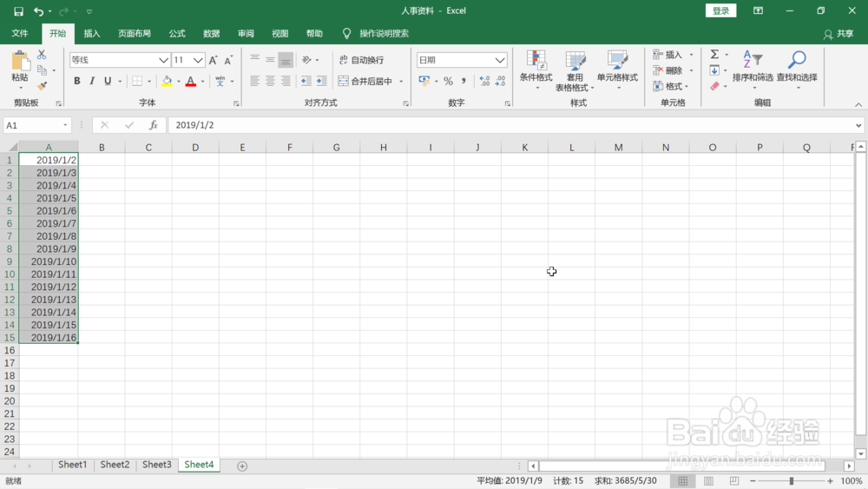The width and height of the screenshot is (868, 489).
Task: Switch to the 数据 Data tab
Action: (212, 34)
